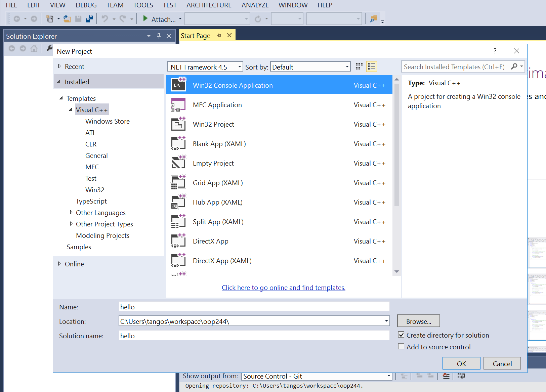Click the Save All toolbar icon
Viewport: 546px width, 392px height.
click(89, 19)
